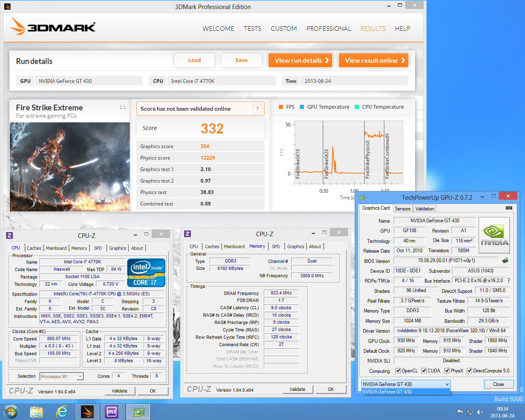Switch to GPU-Z on the taskbar
Screen dimensions: 525x420
pos(138,412)
